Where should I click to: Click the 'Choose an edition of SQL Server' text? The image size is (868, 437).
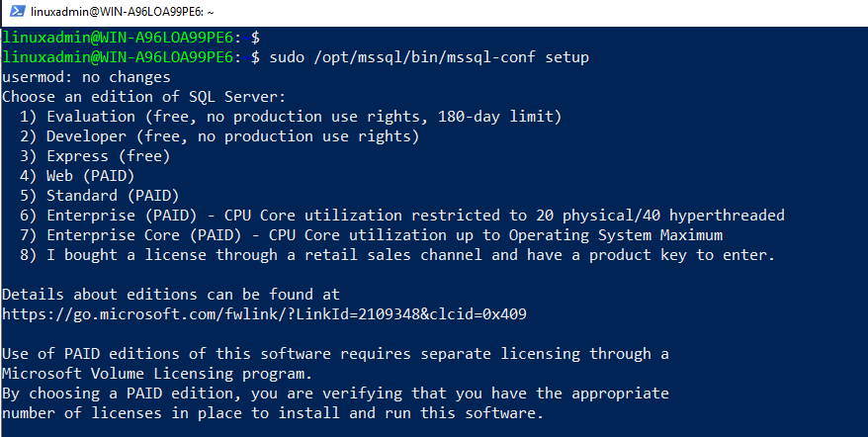142,97
